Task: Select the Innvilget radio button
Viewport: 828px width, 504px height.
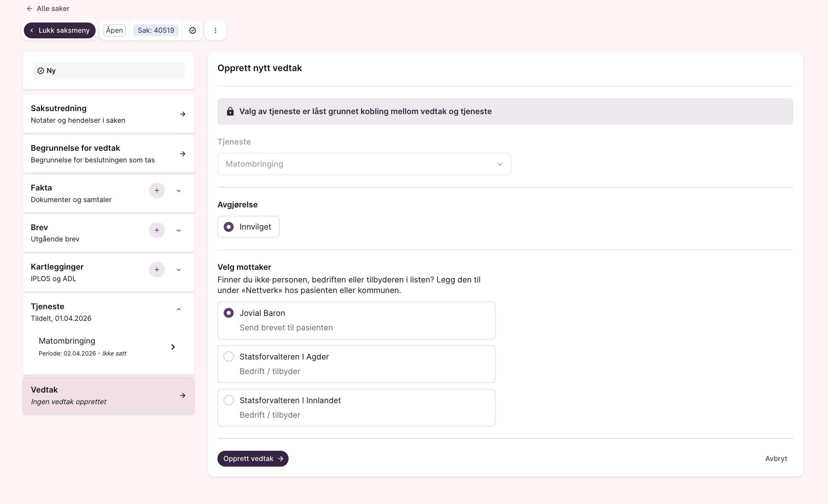Action: point(229,227)
